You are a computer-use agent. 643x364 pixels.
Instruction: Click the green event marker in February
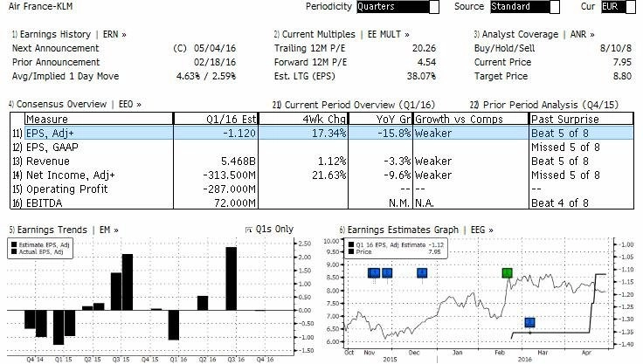tap(508, 273)
